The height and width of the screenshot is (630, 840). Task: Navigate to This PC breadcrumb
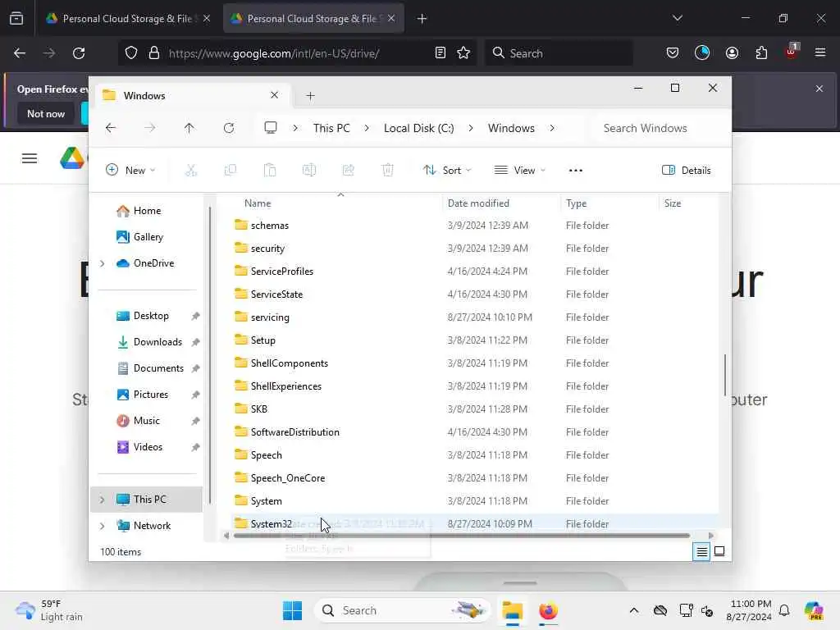(x=331, y=128)
